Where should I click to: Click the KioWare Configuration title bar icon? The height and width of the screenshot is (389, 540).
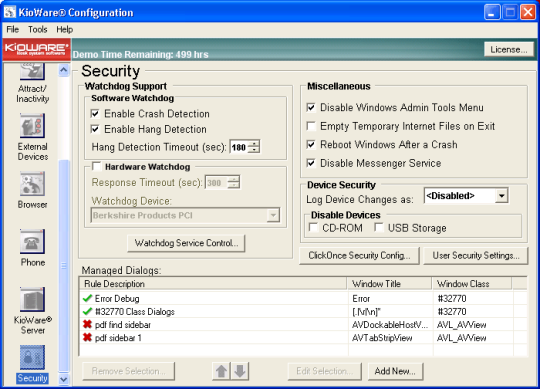10,12
